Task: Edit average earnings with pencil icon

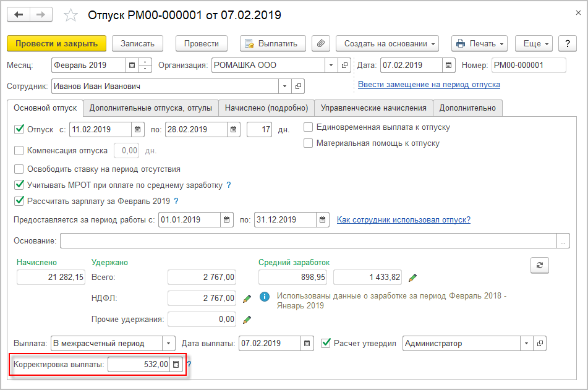Action: click(413, 278)
